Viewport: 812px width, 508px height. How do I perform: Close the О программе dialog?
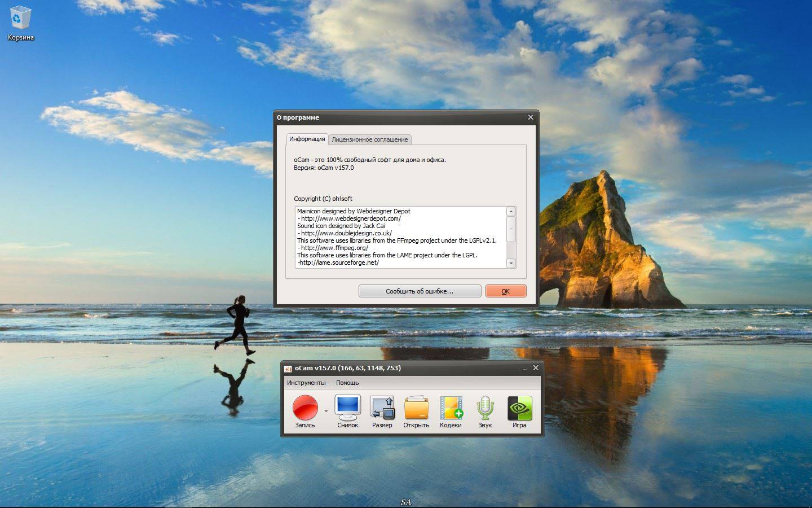(x=530, y=117)
